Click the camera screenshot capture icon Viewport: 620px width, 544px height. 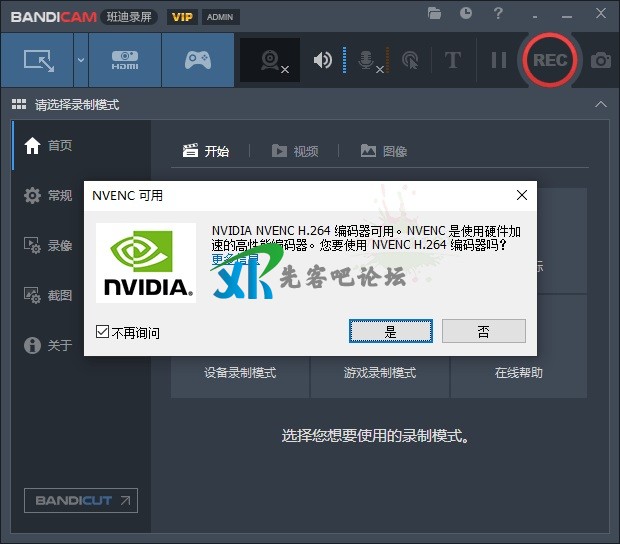600,60
